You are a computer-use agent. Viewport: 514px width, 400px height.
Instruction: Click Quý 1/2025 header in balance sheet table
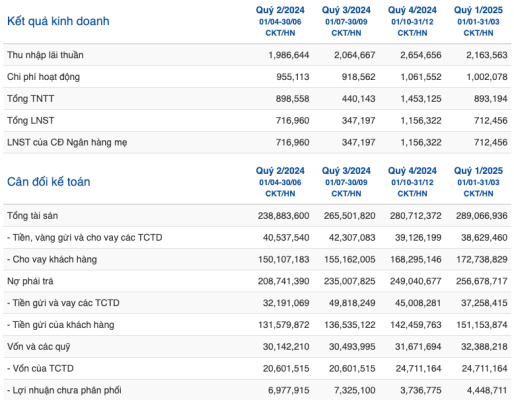pyautogui.click(x=478, y=171)
